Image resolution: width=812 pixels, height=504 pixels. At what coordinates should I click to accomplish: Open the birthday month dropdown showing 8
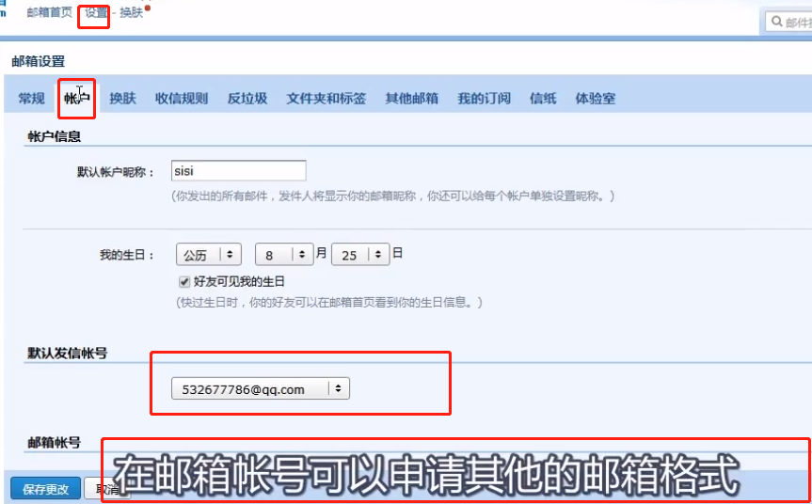pos(284,255)
